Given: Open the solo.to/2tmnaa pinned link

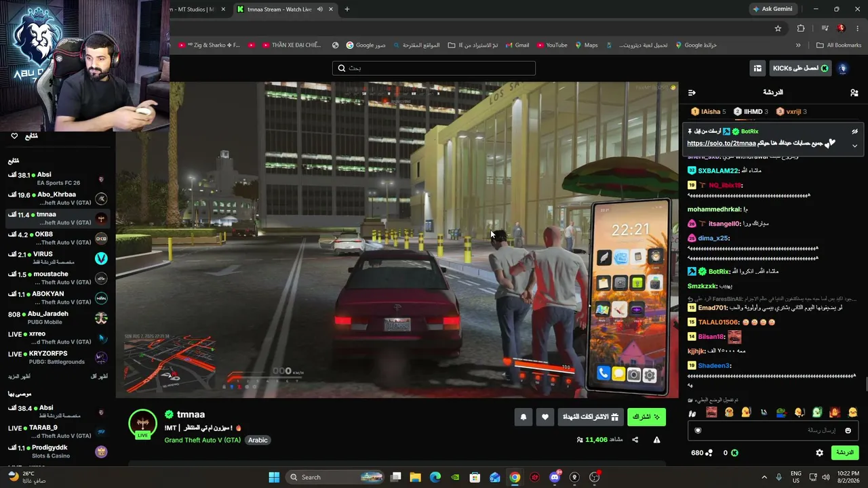Looking at the screenshot, I should coord(721,144).
